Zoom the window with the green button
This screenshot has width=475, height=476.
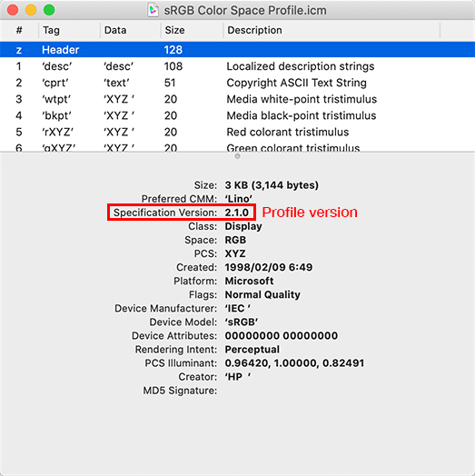coord(49,10)
